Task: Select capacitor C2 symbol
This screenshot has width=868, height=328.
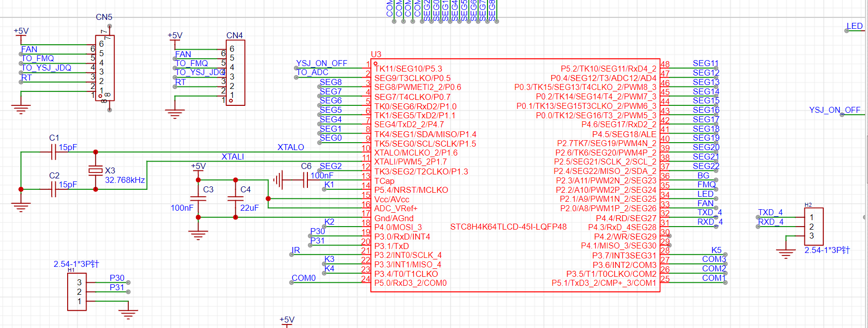Action: [x=54, y=189]
